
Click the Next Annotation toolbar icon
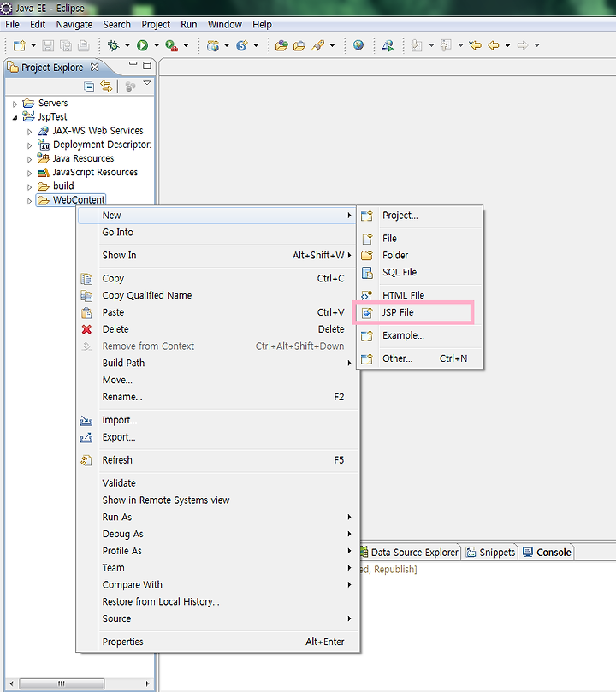pos(417,45)
